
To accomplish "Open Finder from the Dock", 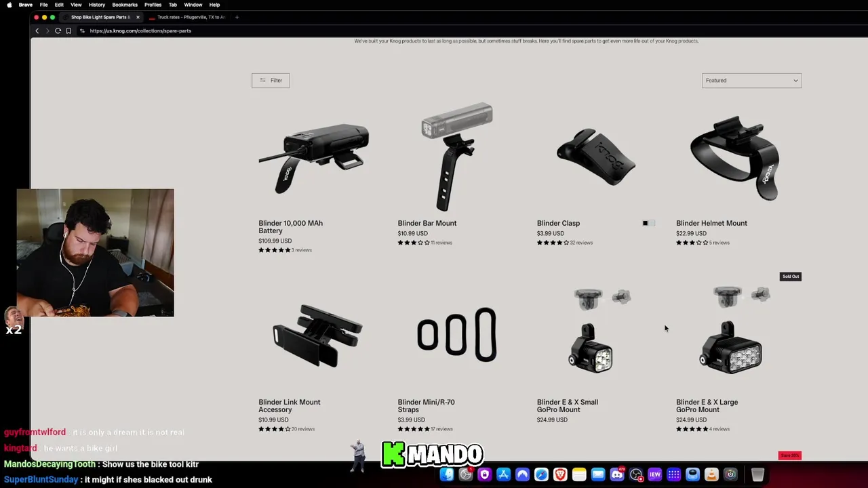I will point(446,474).
